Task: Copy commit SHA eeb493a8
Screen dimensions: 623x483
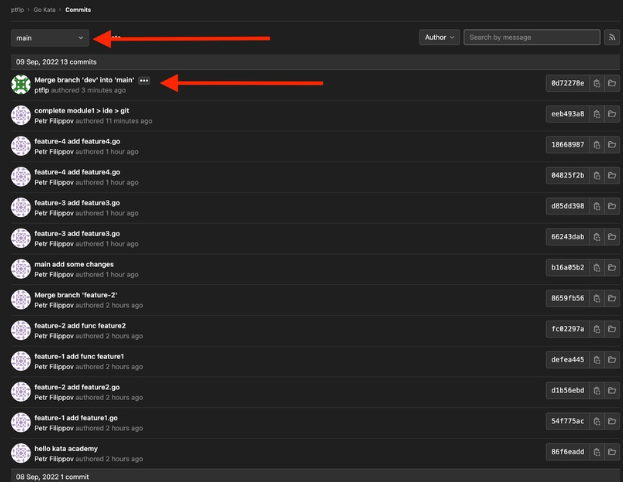Action: (x=596, y=115)
